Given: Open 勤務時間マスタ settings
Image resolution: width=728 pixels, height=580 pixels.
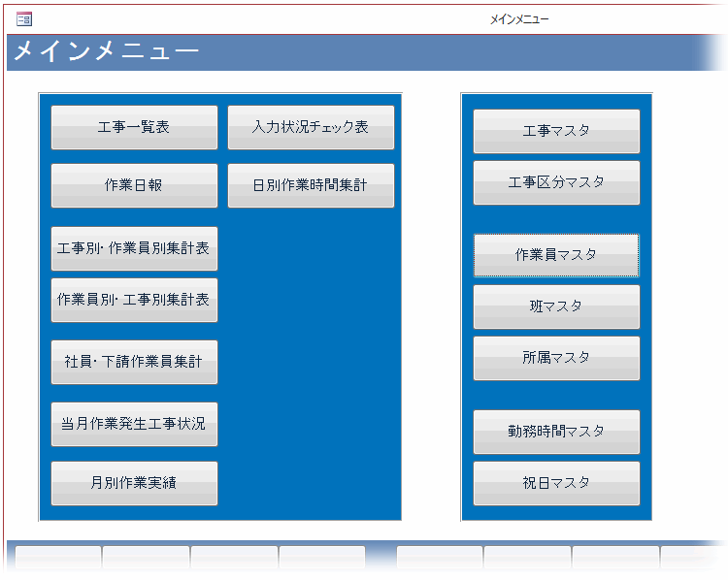Looking at the screenshot, I should [556, 432].
